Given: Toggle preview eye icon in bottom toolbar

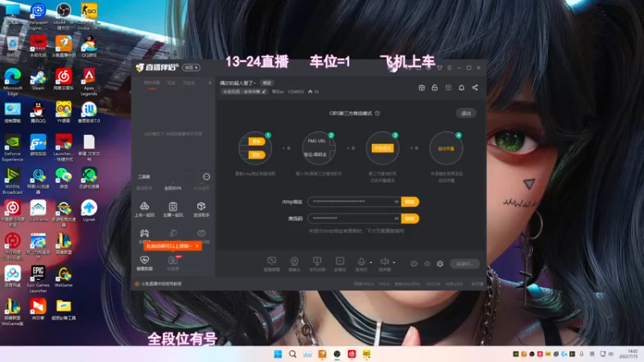Looking at the screenshot, I should pyautogui.click(x=427, y=264).
